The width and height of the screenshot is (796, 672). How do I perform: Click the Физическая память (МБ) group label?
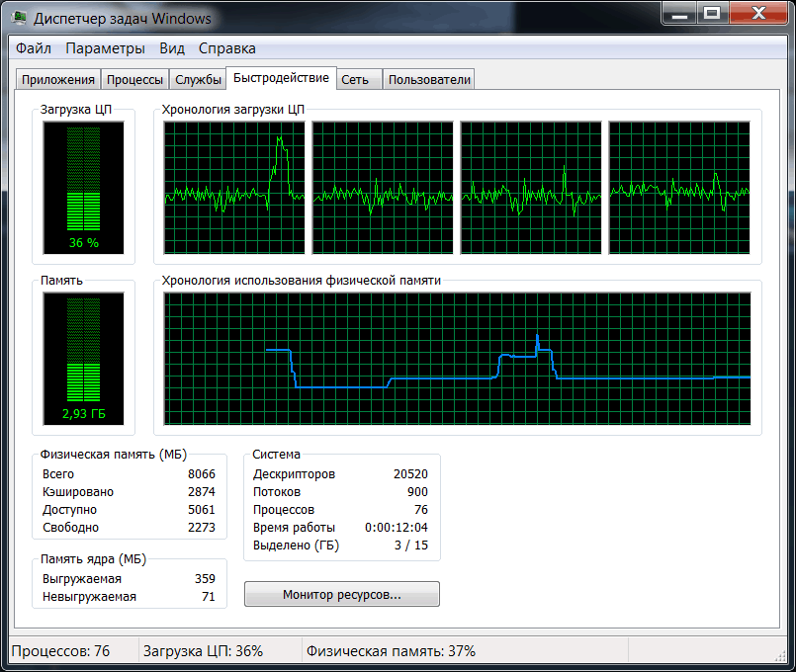[x=113, y=455]
